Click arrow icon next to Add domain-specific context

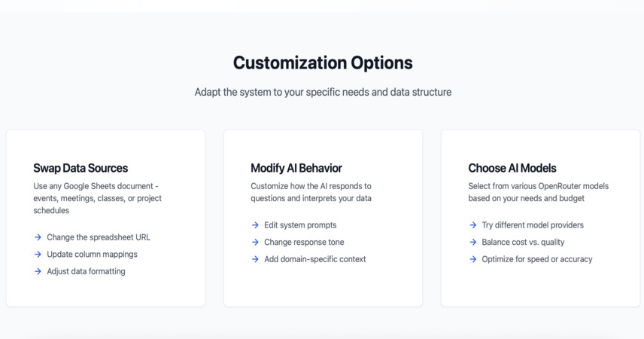[x=255, y=259]
